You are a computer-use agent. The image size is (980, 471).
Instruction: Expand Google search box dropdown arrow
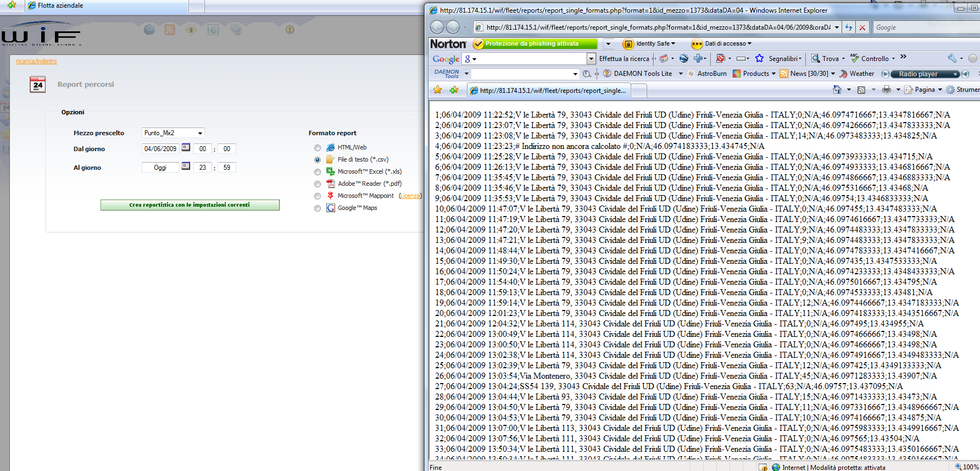point(591,58)
